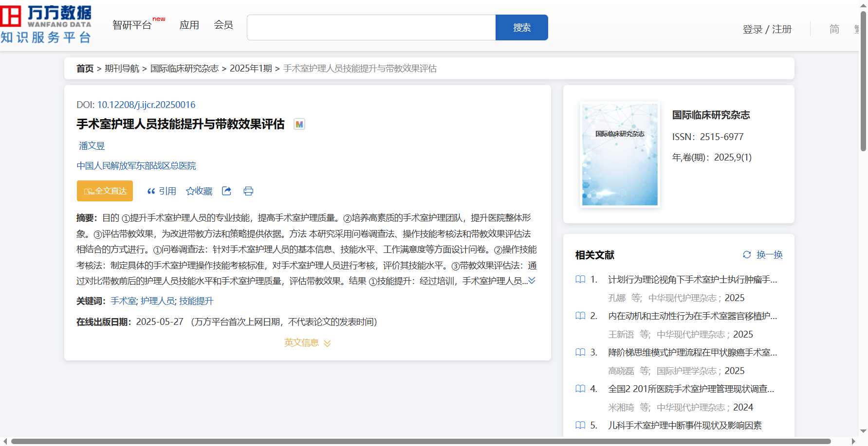
Task: Click the 搜索 search button
Action: (x=522, y=27)
